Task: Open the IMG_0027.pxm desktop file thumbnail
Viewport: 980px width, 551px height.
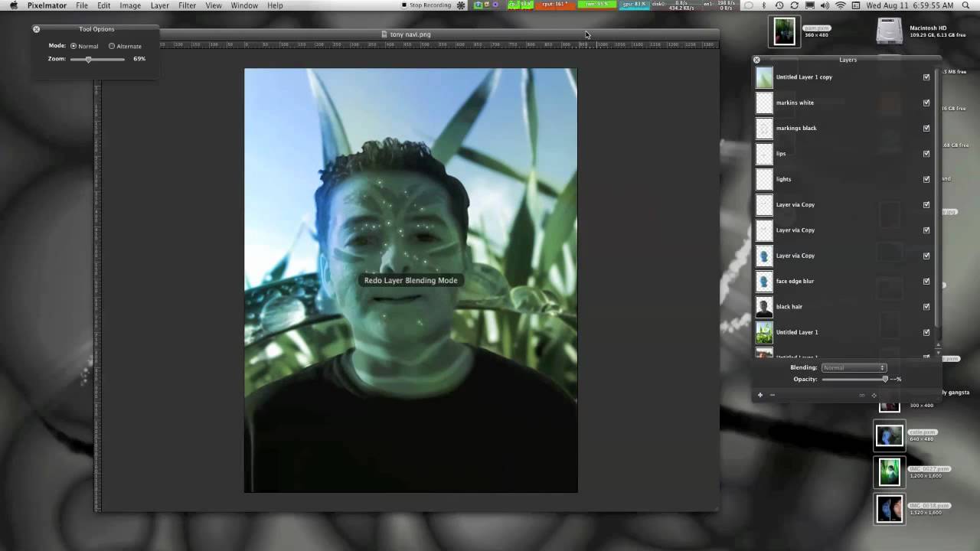Action: tap(890, 471)
